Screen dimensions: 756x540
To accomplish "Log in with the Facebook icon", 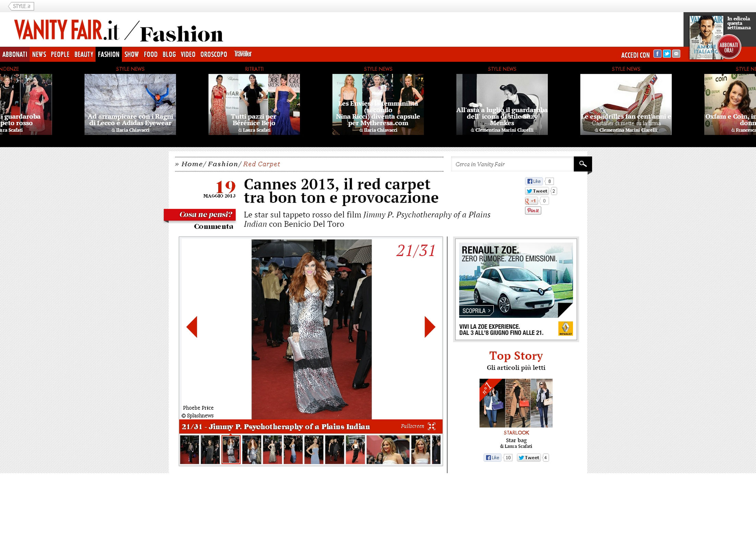I will coord(657,54).
